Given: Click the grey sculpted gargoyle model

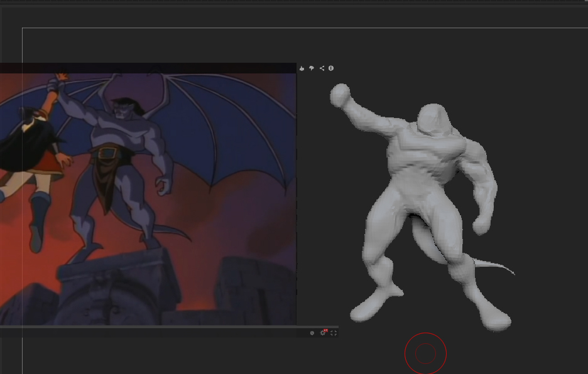Looking at the screenshot, I should 422,207.
